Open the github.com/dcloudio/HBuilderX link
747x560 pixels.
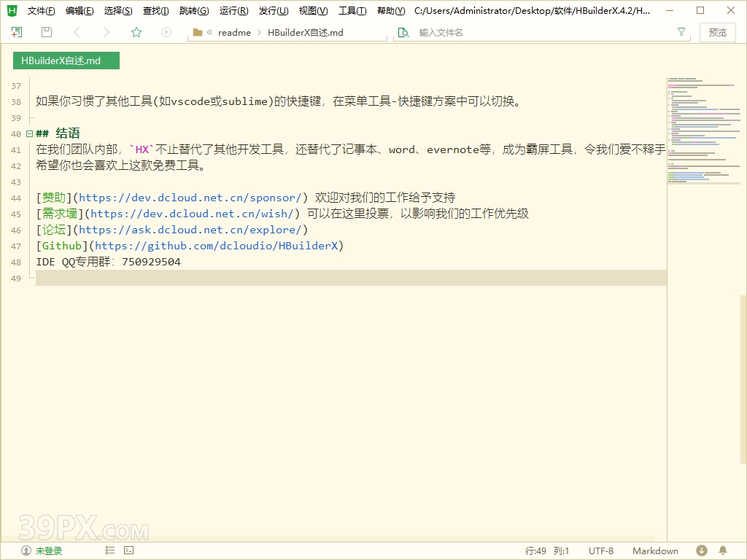click(x=216, y=246)
